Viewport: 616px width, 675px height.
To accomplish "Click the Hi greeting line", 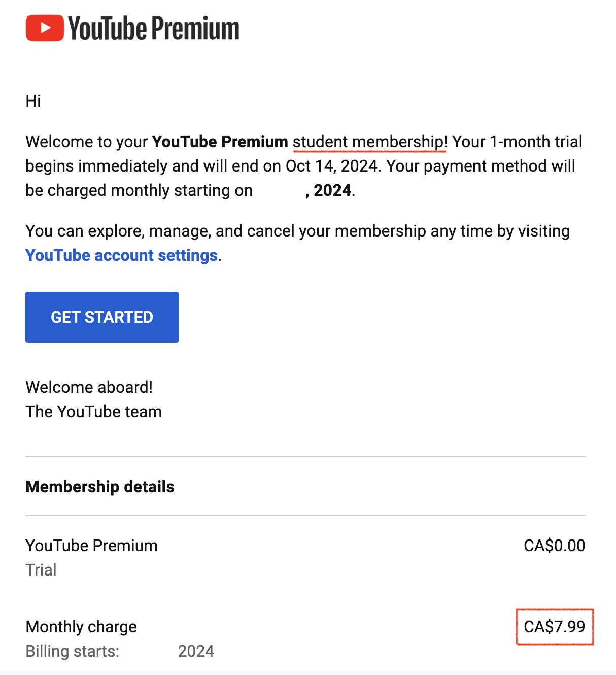I will click(33, 101).
